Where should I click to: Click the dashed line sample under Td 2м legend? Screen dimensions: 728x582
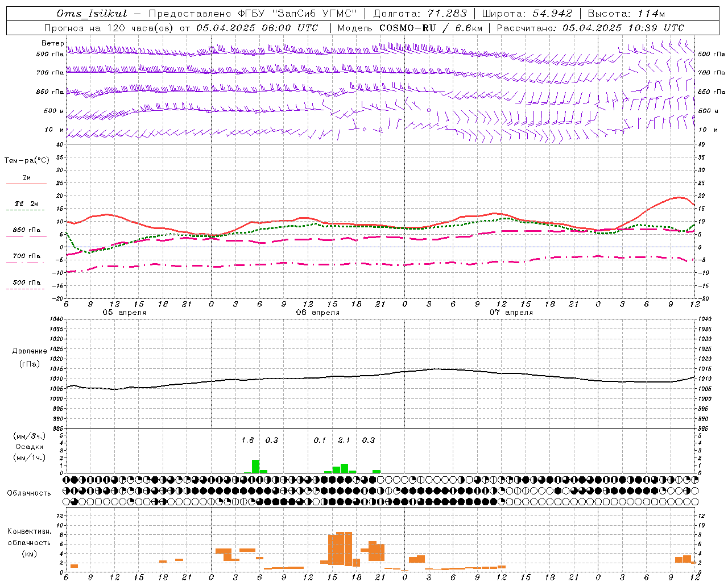(x=25, y=210)
